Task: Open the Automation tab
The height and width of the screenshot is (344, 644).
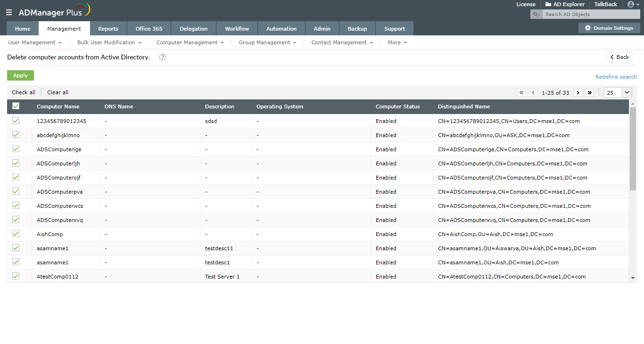Action: pyautogui.click(x=281, y=28)
